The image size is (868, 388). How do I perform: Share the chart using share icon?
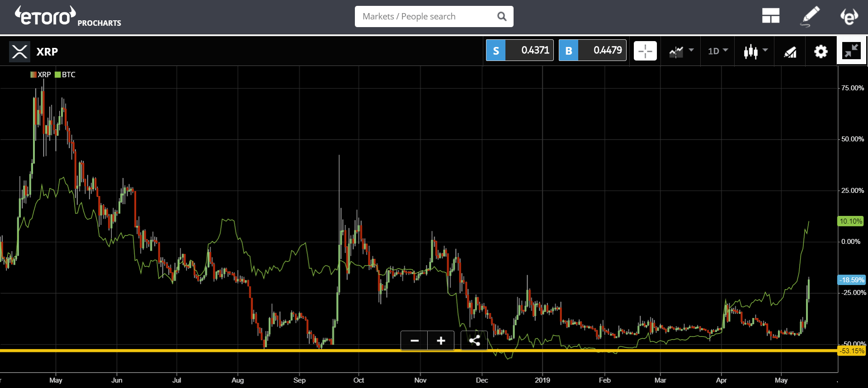pos(474,341)
